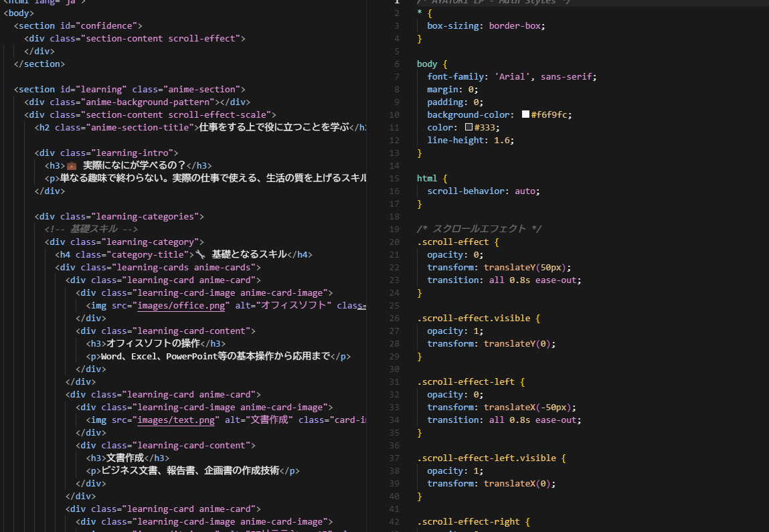
Task: Open the #333 color swatch picker
Action: pos(469,127)
